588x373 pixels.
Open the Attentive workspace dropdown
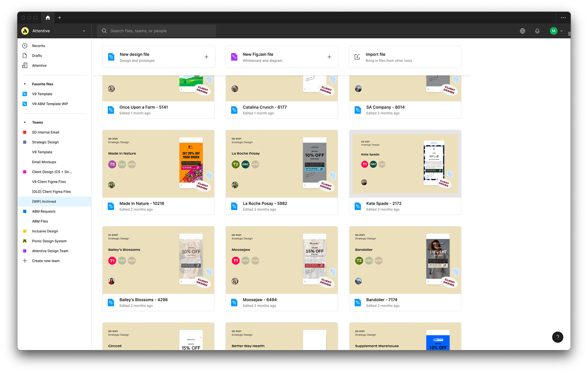pos(84,31)
